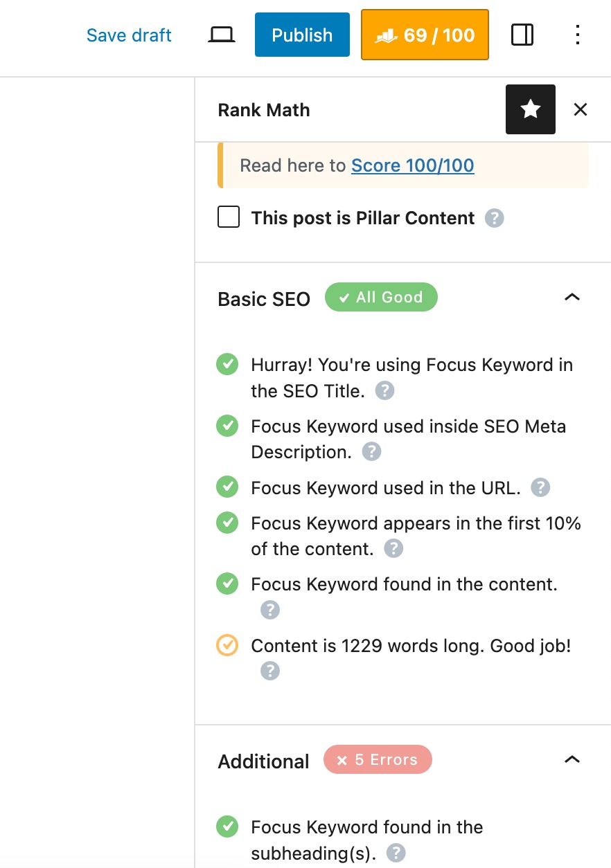This screenshot has height=868, width=611.
Task: Open help for Meta Description keyword check
Action: click(371, 451)
